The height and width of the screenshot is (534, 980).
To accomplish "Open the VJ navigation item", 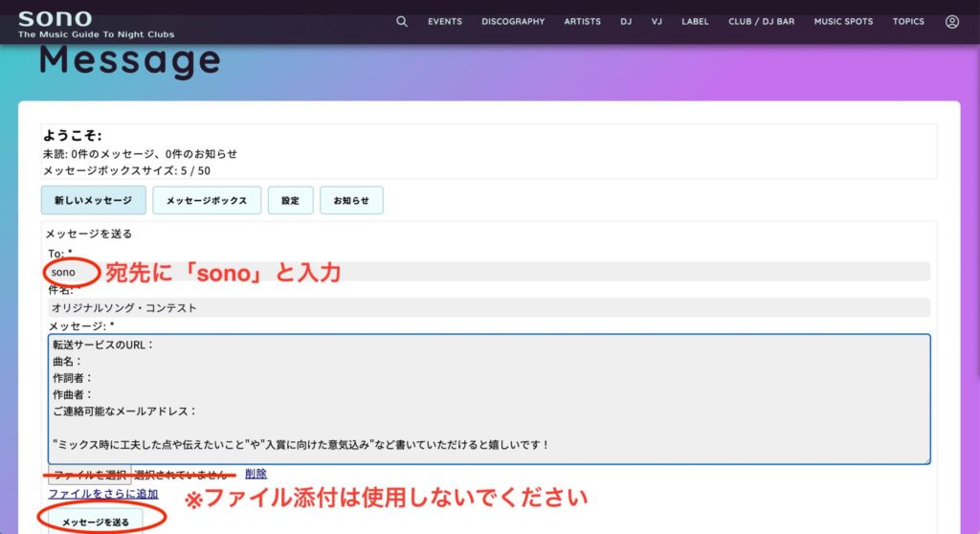I will [657, 21].
